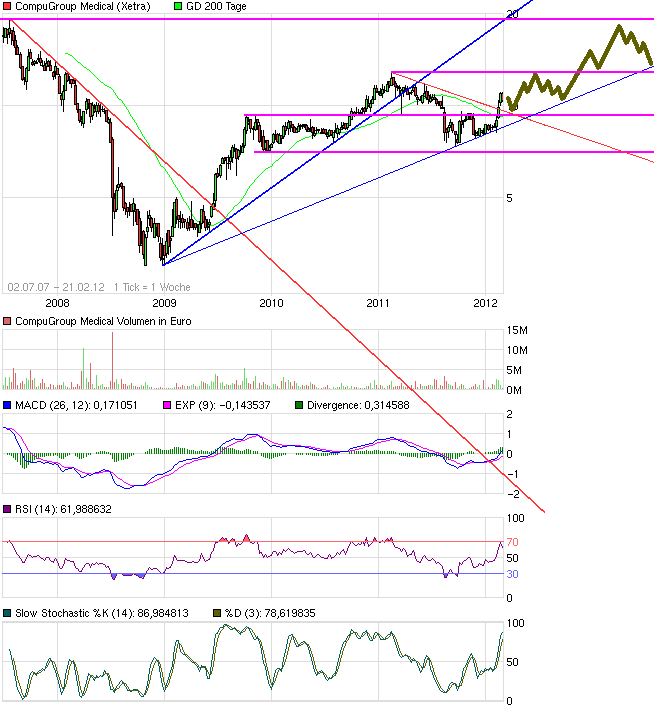The image size is (654, 710).
Task: Click the 2011 label on the time axis
Action: [378, 303]
